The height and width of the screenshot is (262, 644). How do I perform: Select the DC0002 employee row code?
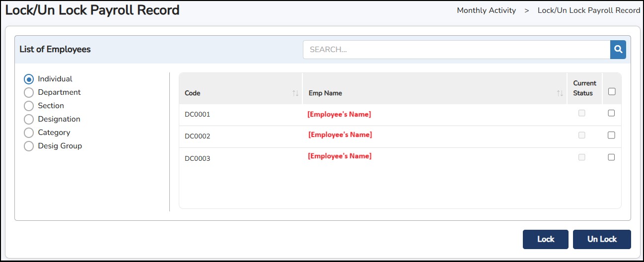197,136
